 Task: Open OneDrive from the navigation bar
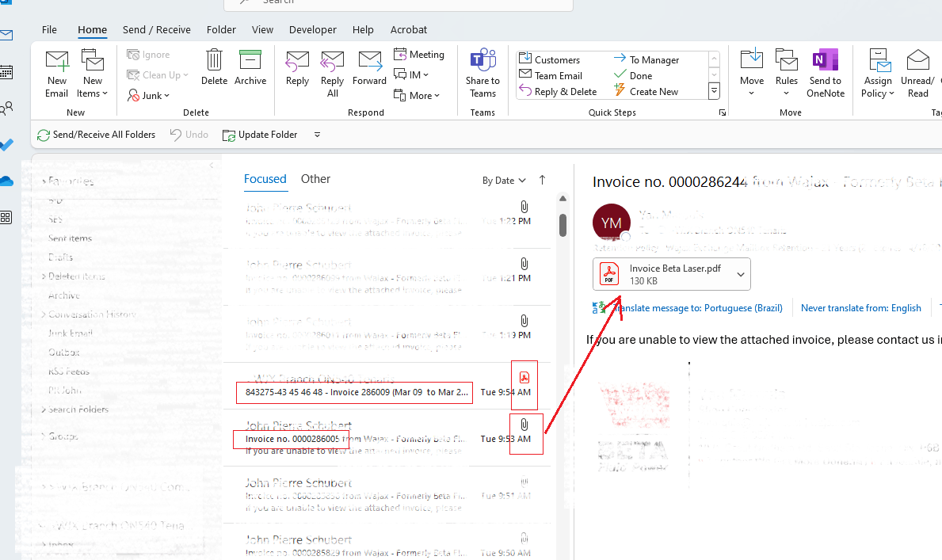[x=6, y=181]
